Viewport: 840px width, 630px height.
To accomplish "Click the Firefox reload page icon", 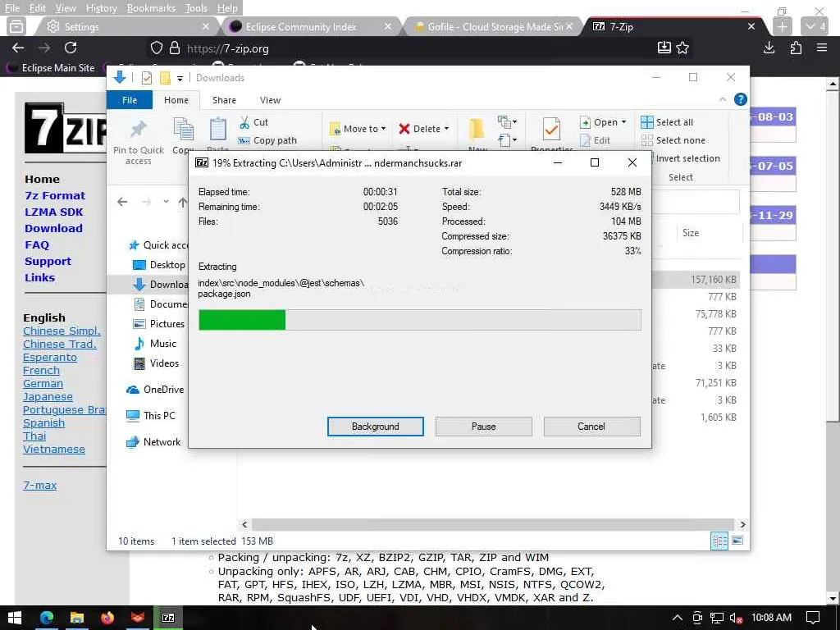I will coord(71,48).
